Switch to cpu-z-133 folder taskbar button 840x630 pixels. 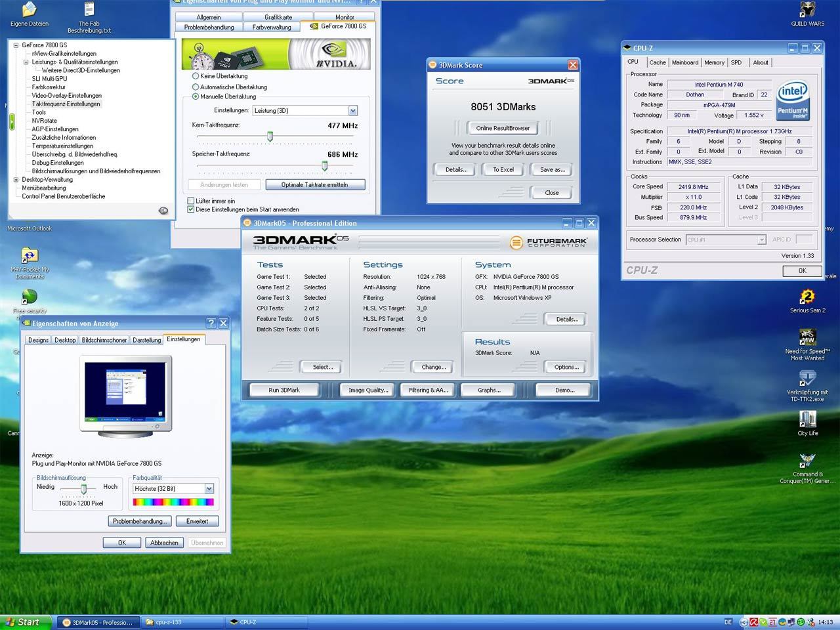pos(182,622)
